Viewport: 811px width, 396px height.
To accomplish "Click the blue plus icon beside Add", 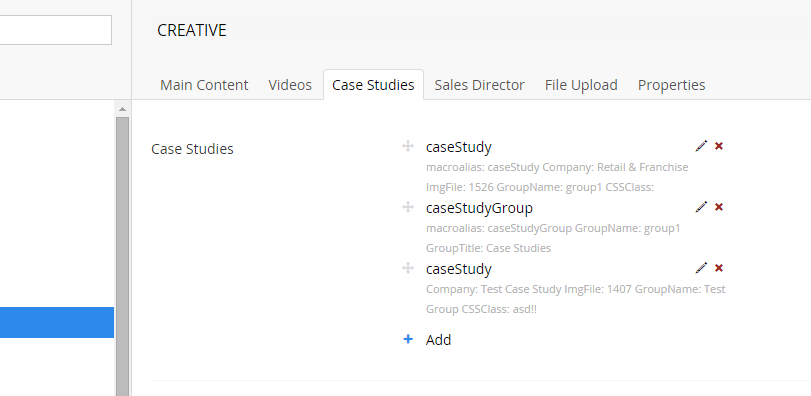I will (x=408, y=339).
